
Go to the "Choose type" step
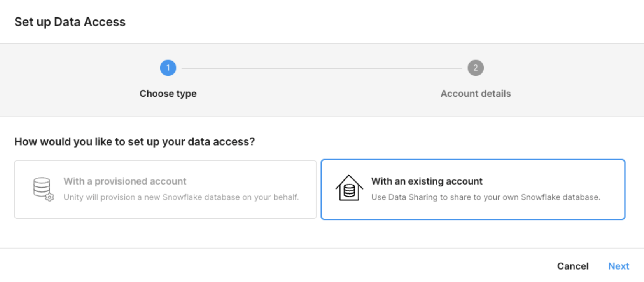click(168, 94)
